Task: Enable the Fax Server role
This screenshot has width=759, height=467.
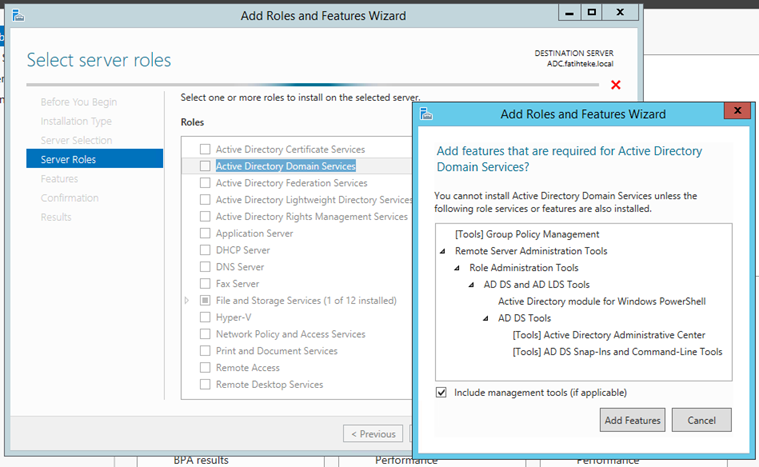Action: pos(205,284)
